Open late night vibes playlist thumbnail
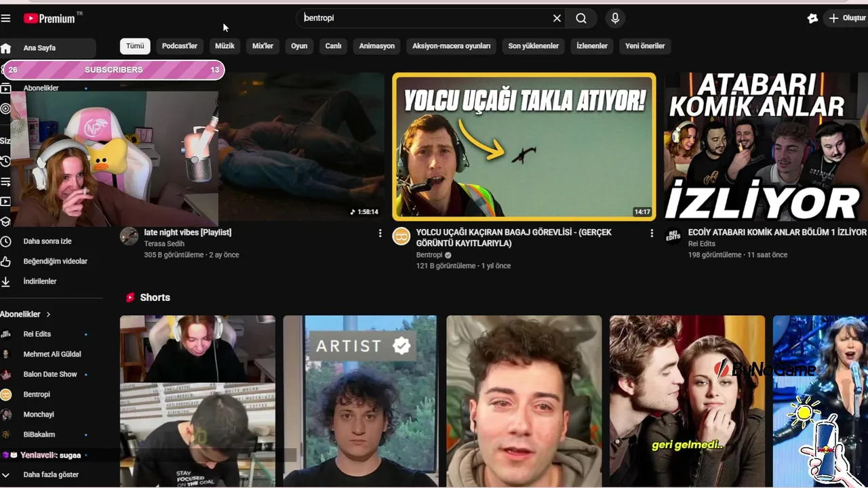 pyautogui.click(x=302, y=147)
